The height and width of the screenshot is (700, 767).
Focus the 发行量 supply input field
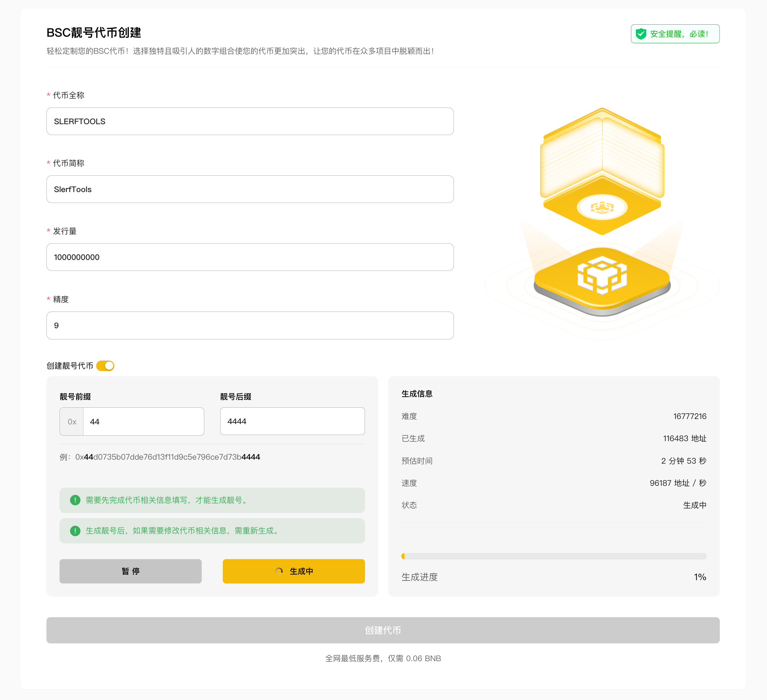tap(250, 257)
